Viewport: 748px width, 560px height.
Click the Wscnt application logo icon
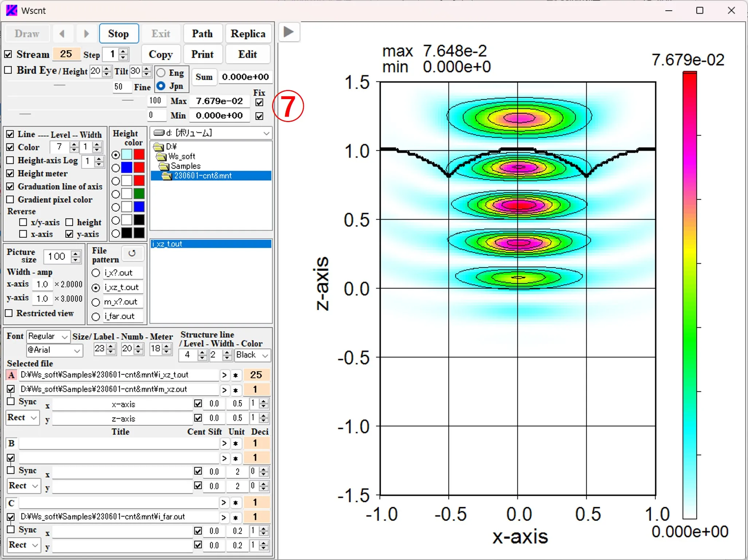click(x=12, y=10)
